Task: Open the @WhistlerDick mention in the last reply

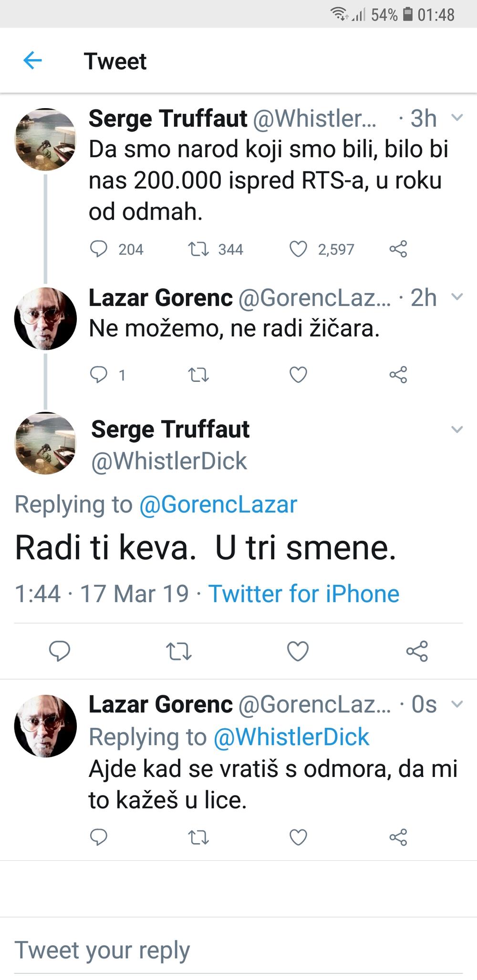Action: pos(291,737)
